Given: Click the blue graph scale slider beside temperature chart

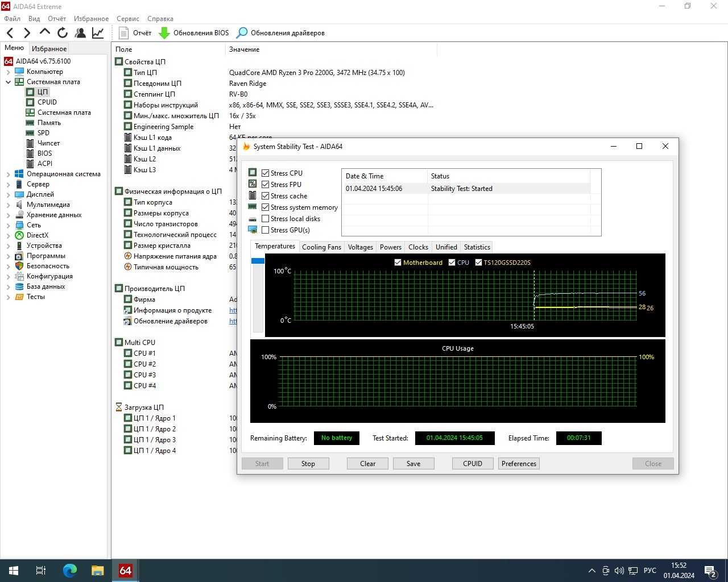Looking at the screenshot, I should tap(258, 261).
